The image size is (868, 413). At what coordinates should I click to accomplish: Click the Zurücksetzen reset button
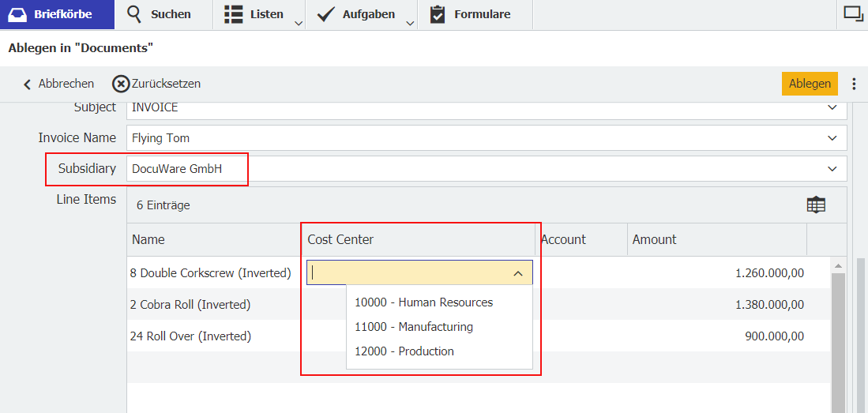[x=156, y=84]
